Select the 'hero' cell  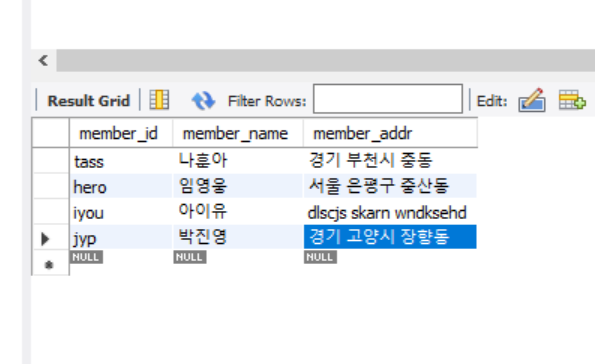click(121, 186)
